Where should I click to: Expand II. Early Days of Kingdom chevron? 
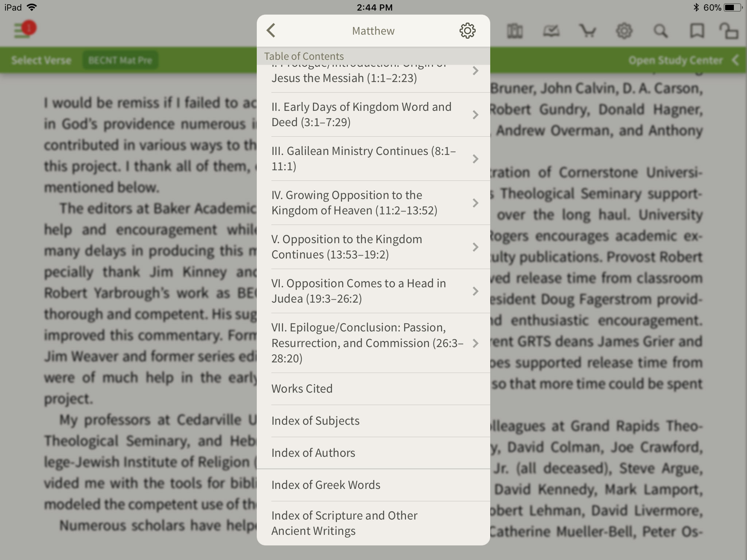pos(475,115)
